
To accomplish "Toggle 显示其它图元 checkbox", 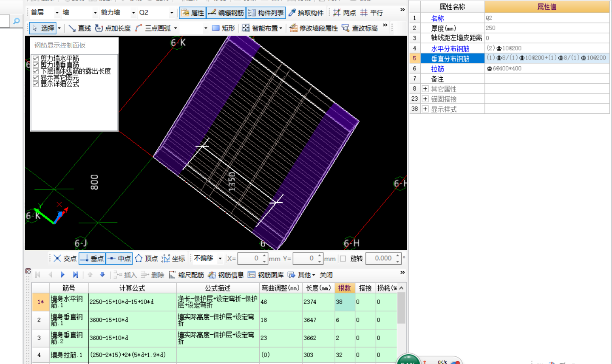I will click(36, 78).
